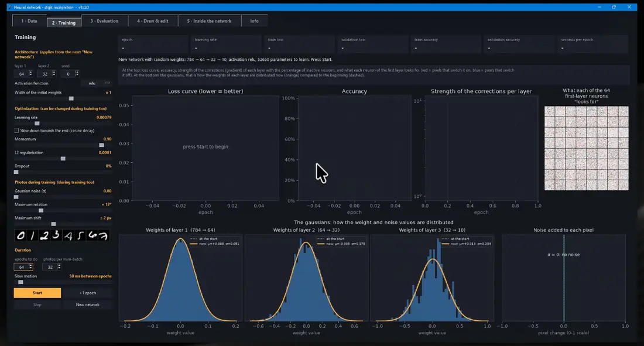Click the epoch stat card
Viewport: 644px width, 346px height.
(x=153, y=44)
